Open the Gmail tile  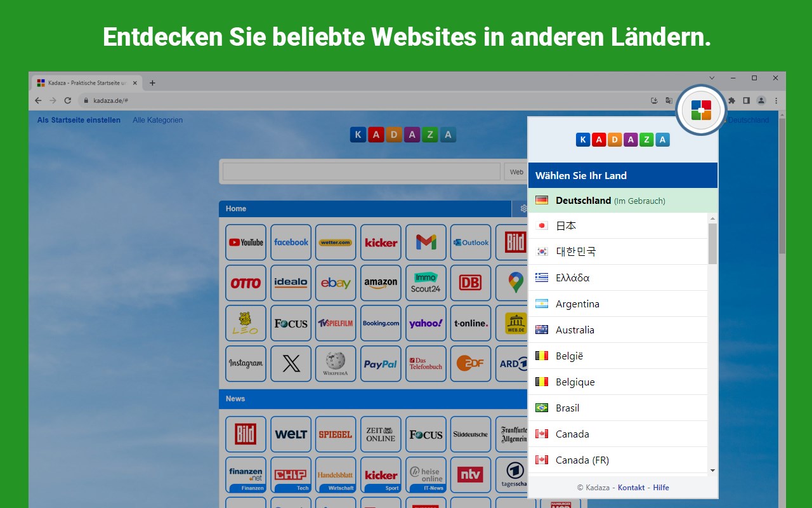tap(426, 243)
